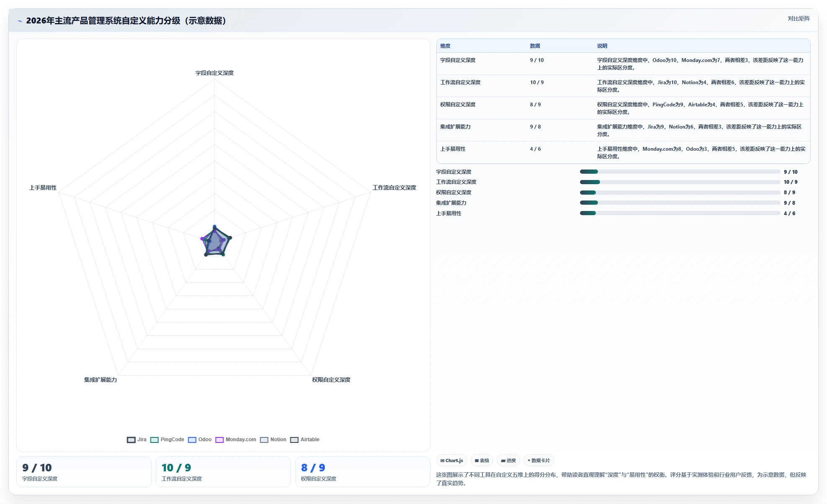This screenshot has width=827, height=504.
Task: Click the 数据 column header
Action: point(535,46)
